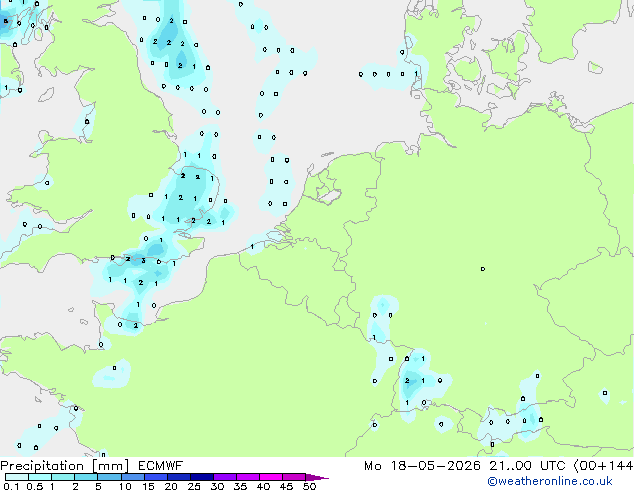
Task: Click the '50' legend scale label
Action: [x=309, y=486]
